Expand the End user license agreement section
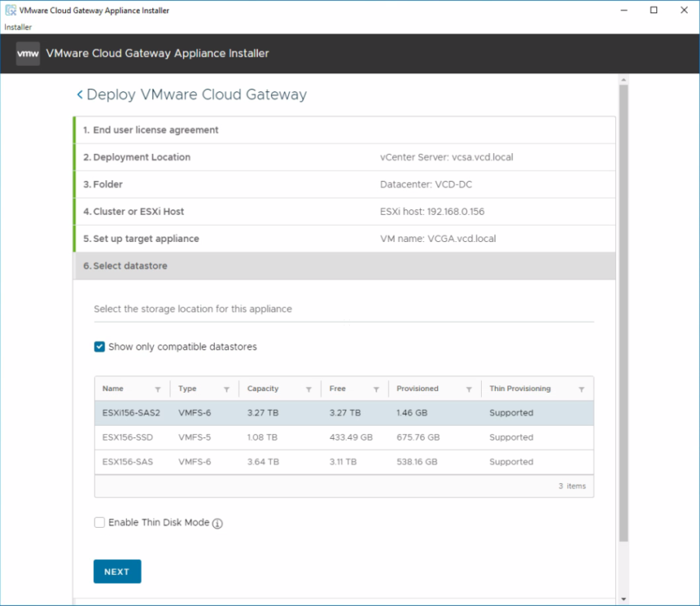The height and width of the screenshot is (606, 700). coord(343,129)
